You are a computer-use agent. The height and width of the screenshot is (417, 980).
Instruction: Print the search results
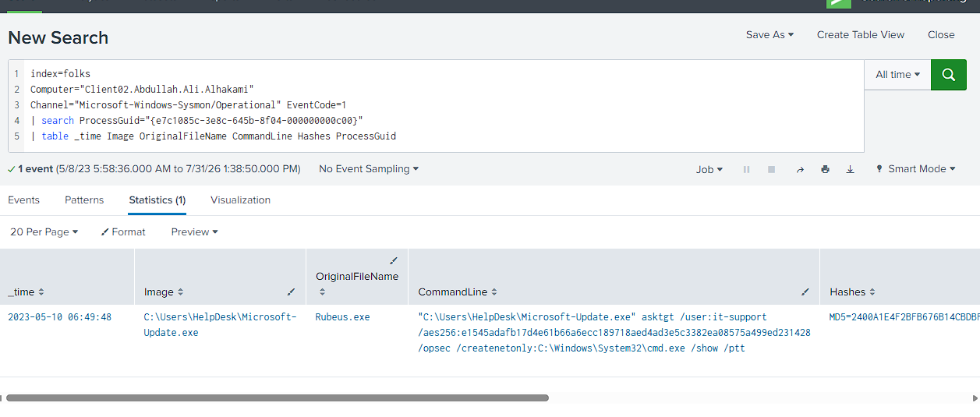coord(825,169)
